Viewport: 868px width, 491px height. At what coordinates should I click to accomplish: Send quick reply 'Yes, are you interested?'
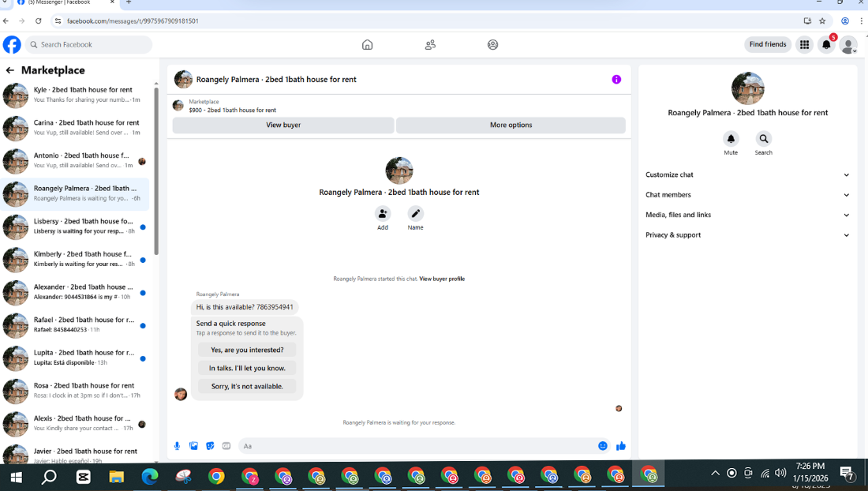[x=247, y=350]
